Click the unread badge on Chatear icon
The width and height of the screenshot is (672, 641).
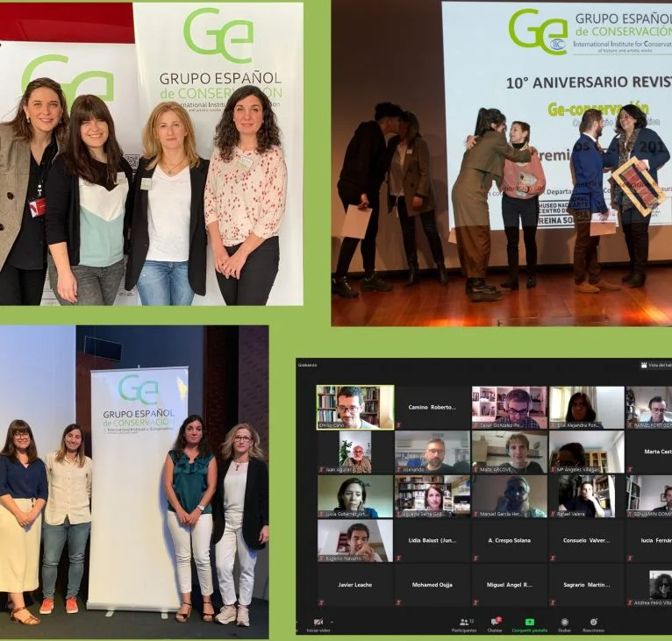click(x=498, y=619)
